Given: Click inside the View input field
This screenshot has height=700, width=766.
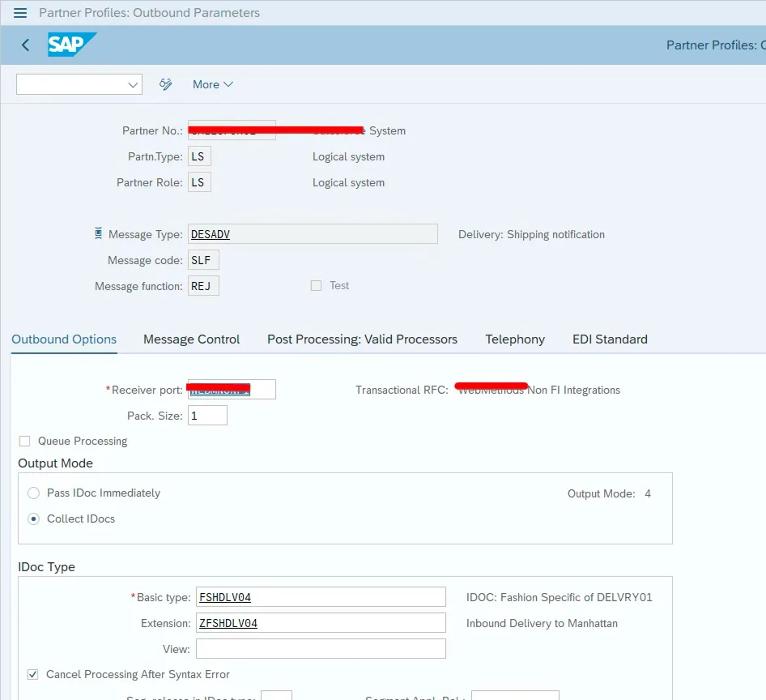Looking at the screenshot, I should [320, 648].
